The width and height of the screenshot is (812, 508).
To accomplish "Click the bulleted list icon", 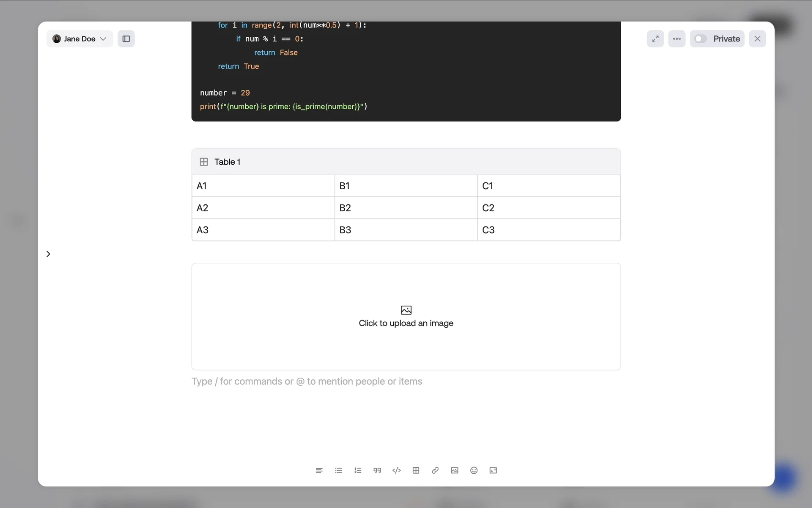I will coord(338,470).
